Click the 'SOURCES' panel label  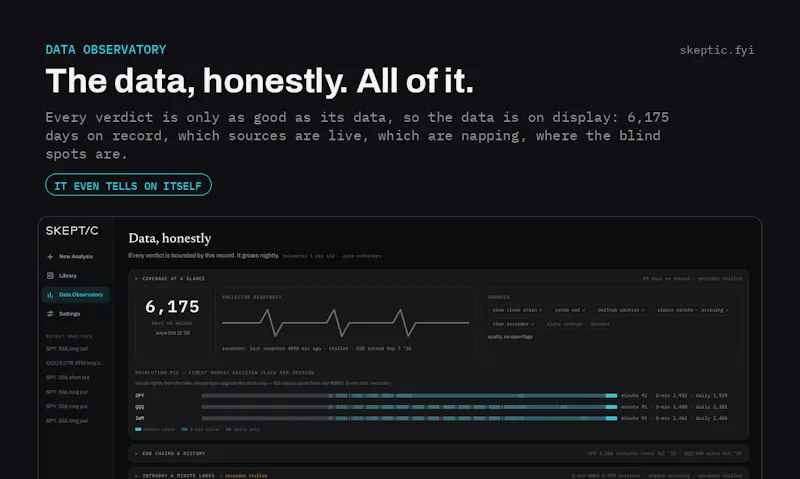(498, 297)
